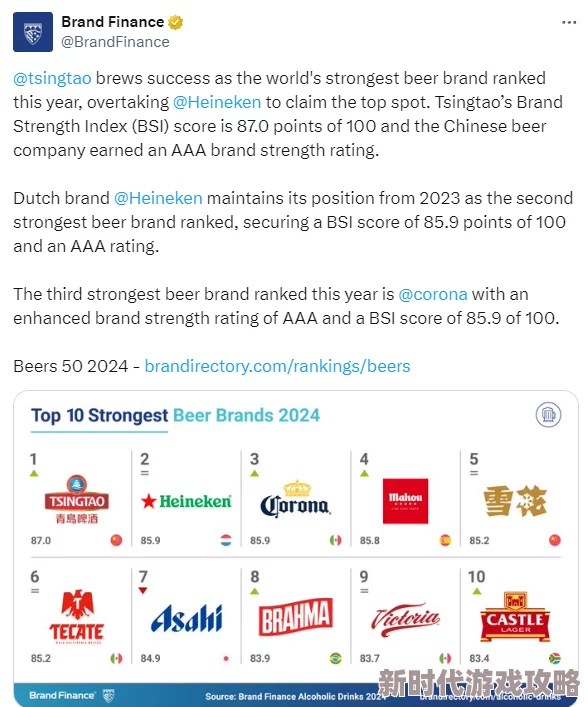Open the @BrandFinance handle link
Image resolution: width=588 pixels, height=707 pixels.
pos(115,42)
